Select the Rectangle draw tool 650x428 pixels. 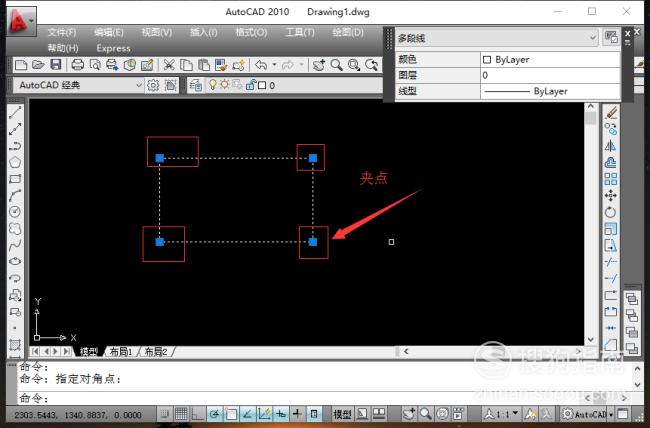pyautogui.click(x=15, y=179)
